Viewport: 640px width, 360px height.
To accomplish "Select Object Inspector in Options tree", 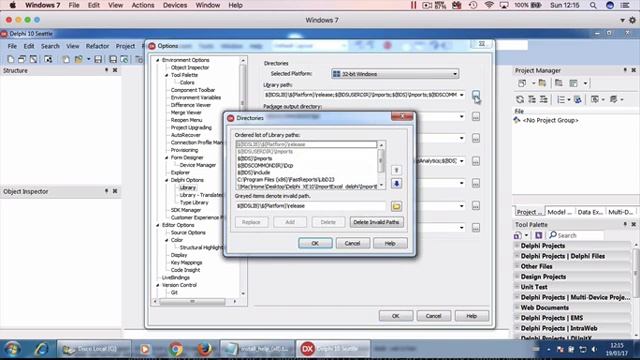I will click(x=190, y=67).
